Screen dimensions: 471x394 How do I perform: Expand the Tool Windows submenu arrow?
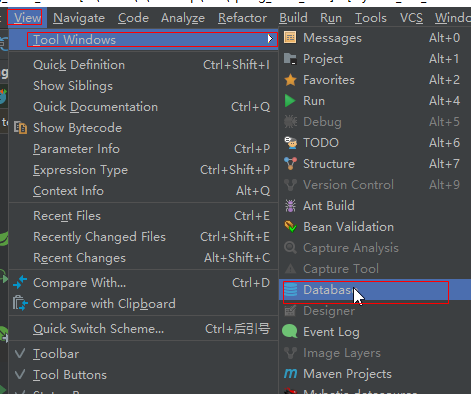270,39
